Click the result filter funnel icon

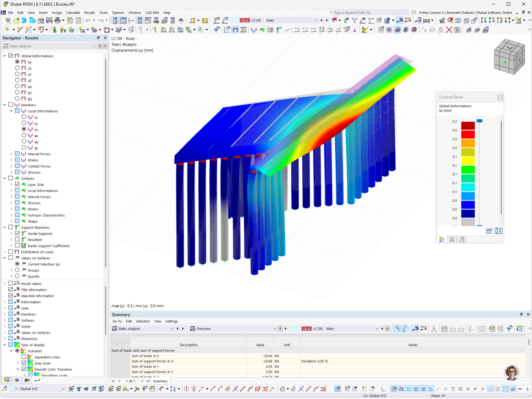pyautogui.click(x=216, y=30)
